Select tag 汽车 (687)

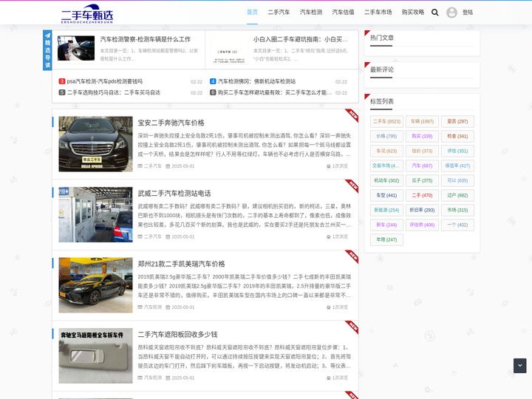(x=422, y=166)
